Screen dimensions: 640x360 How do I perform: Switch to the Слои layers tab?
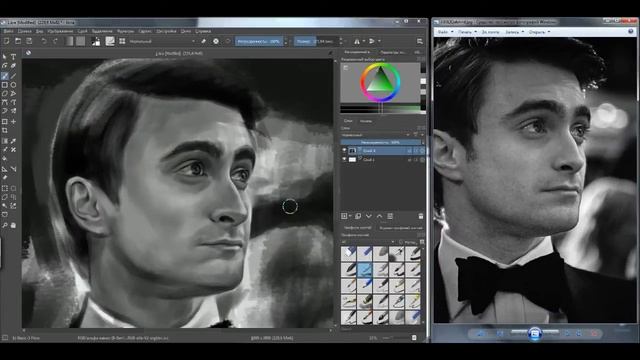(x=348, y=121)
